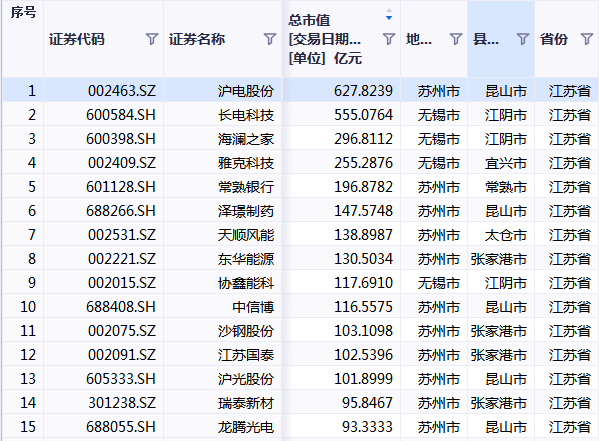
Task: Select code cell 688266.SH
Action: coord(121,211)
